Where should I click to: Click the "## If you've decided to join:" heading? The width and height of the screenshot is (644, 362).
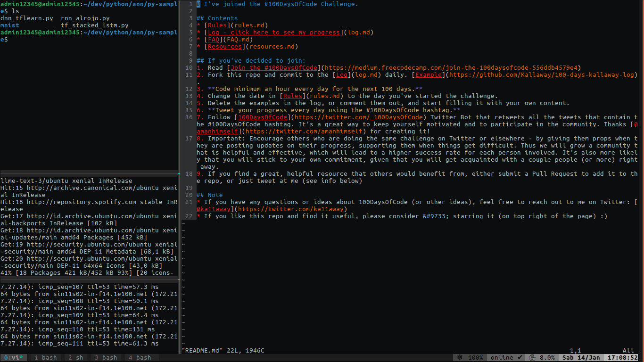(251, 61)
